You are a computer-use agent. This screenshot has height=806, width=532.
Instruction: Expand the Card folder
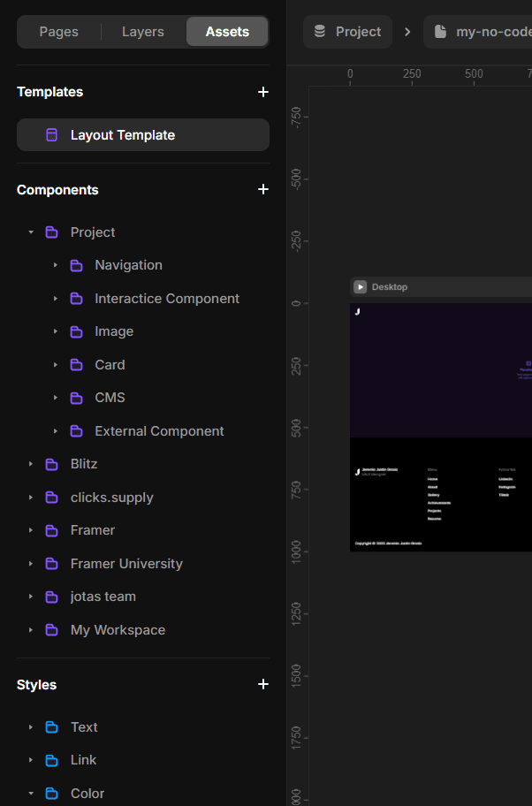[56, 365]
